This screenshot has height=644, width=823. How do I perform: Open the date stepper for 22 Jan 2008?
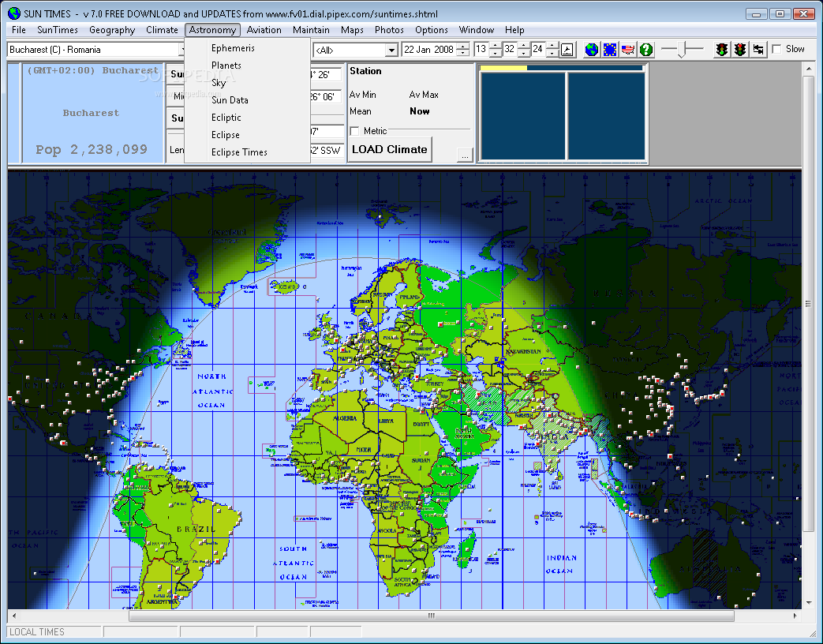tap(462, 50)
